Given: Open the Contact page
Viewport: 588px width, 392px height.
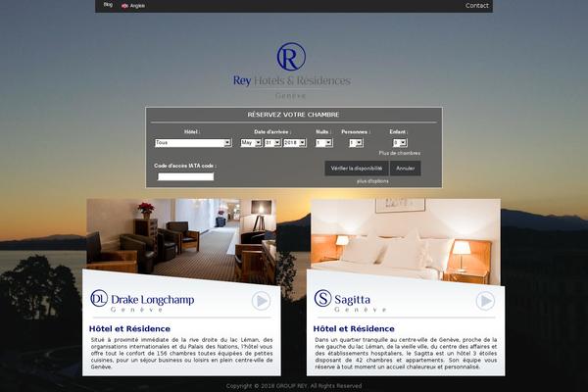Looking at the screenshot, I should pos(476,6).
